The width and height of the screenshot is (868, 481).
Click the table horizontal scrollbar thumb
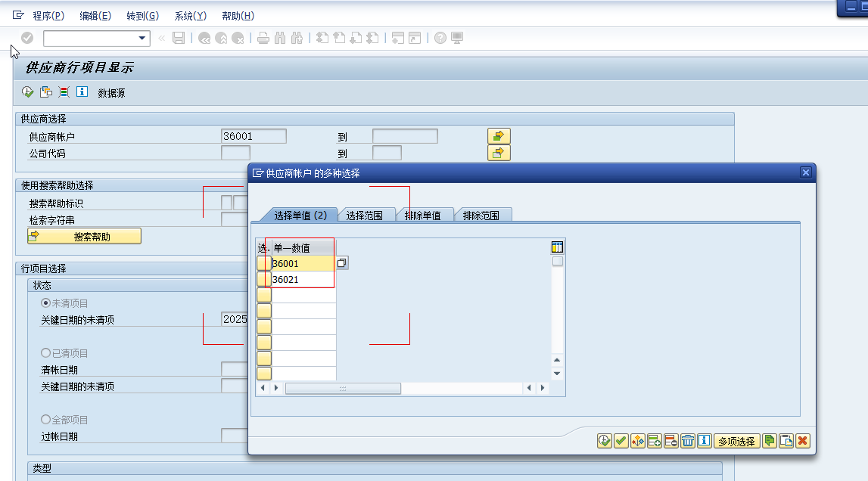(343, 389)
